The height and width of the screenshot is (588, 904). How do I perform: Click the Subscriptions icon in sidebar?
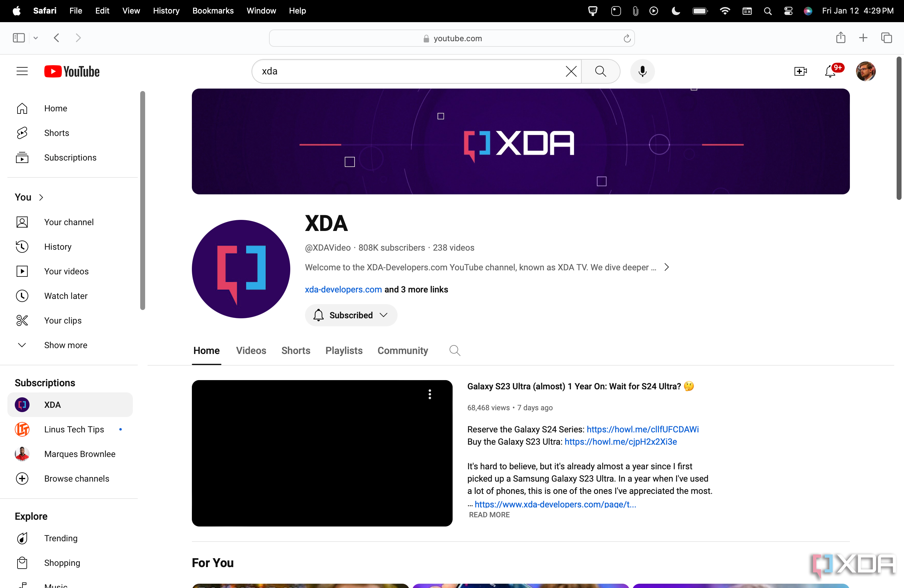coord(22,157)
